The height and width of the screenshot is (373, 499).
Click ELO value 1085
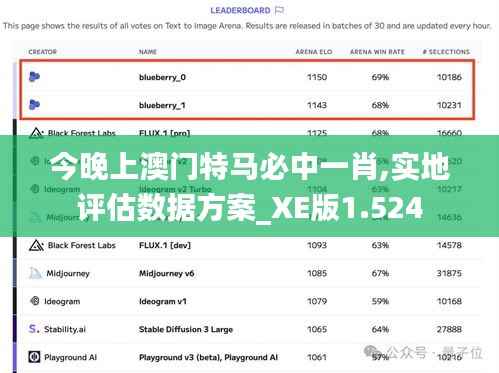(317, 273)
